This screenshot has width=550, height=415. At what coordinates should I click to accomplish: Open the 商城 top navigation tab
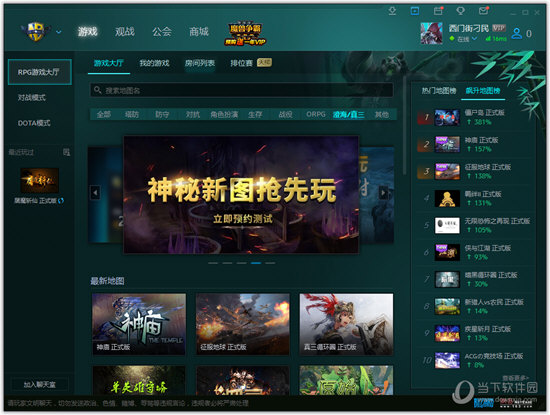199,32
